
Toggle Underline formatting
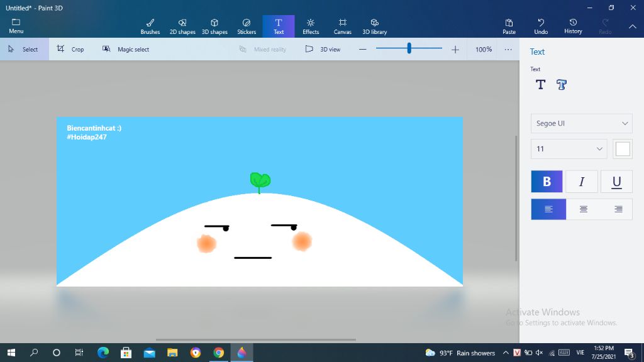616,182
